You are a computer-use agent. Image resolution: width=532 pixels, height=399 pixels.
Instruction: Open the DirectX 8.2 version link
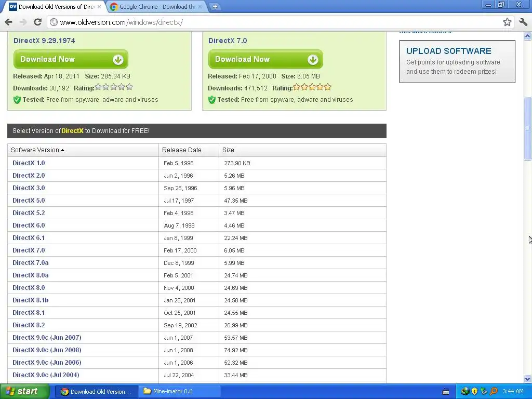[x=29, y=325]
